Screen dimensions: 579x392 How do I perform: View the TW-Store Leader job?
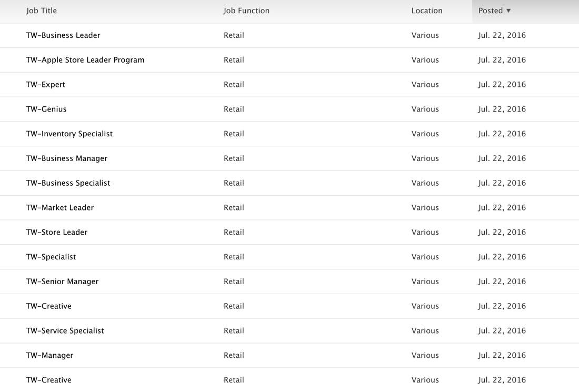click(57, 232)
